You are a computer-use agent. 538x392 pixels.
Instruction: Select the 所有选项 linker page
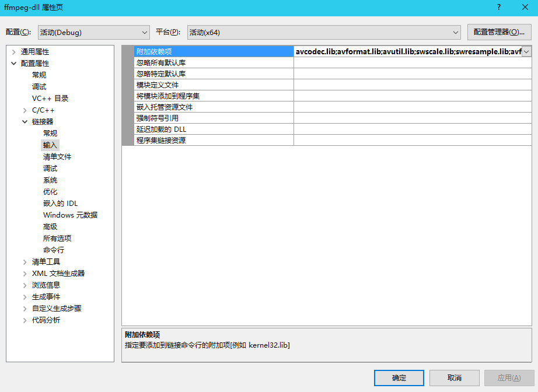57,239
